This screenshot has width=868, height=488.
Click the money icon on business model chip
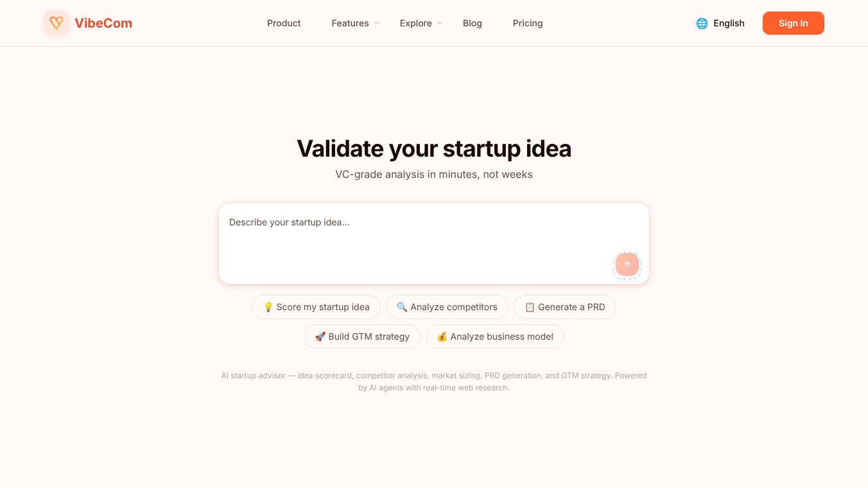coord(442,336)
